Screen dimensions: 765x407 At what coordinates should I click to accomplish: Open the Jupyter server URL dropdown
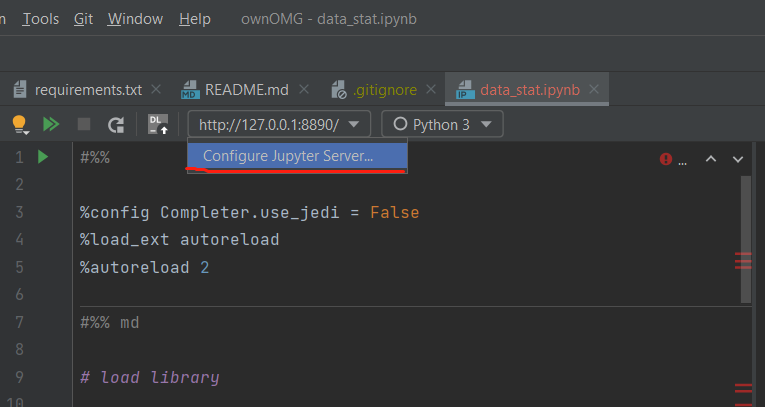[279, 124]
